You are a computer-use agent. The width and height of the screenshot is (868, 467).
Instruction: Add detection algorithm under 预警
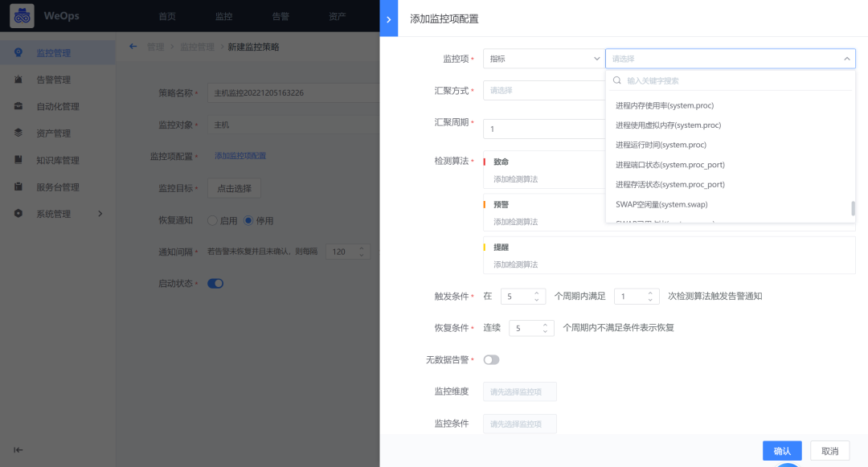(x=515, y=222)
